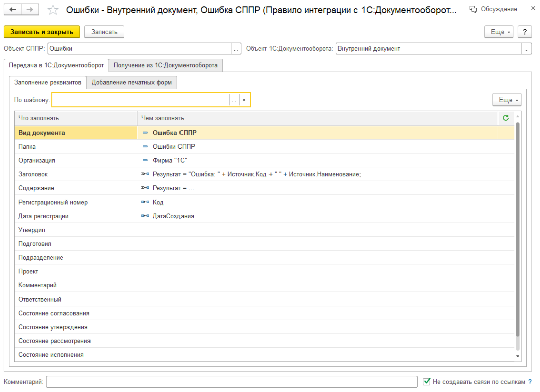The height and width of the screenshot is (392, 540).
Task: Open template selection in По шаблону field
Action: (x=234, y=100)
